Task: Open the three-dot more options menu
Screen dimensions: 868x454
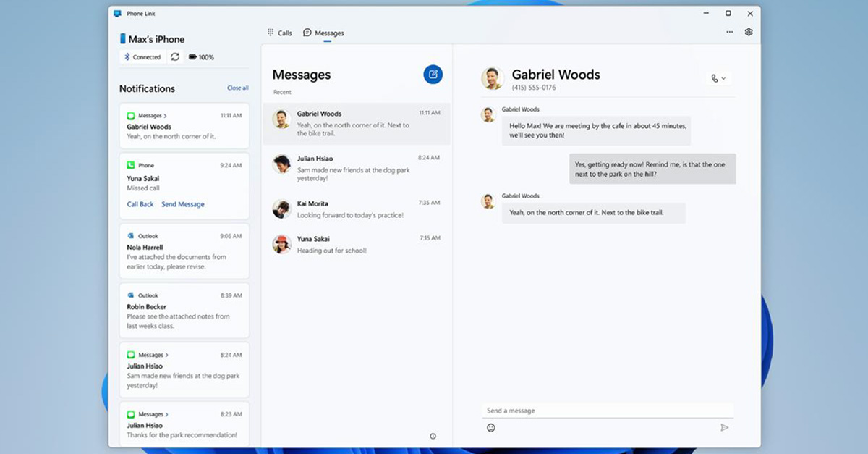Action: click(729, 32)
